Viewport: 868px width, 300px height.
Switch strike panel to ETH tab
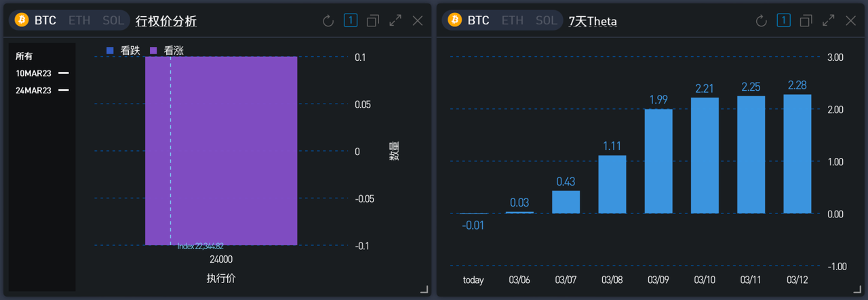coord(79,20)
